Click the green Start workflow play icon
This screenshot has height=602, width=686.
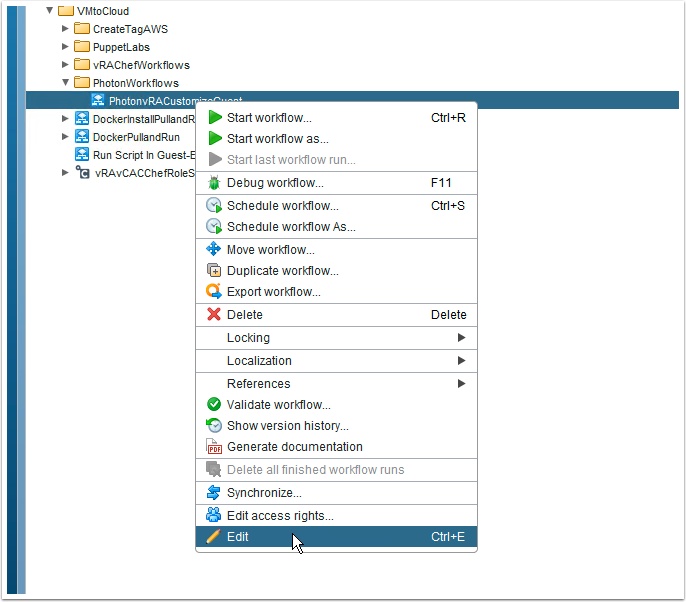tap(214, 118)
